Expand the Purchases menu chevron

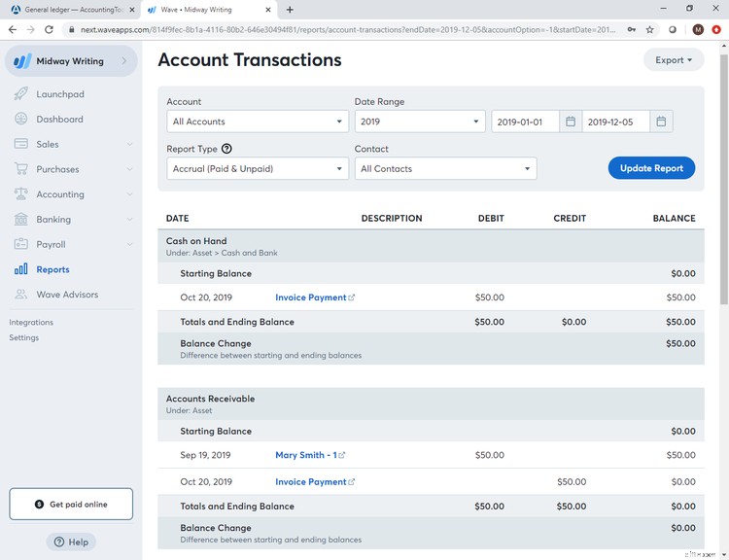click(x=129, y=169)
